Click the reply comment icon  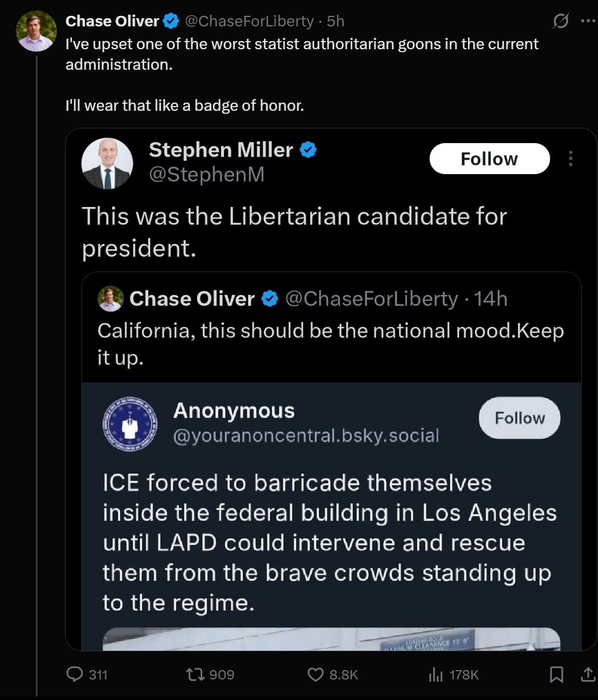coord(75,675)
